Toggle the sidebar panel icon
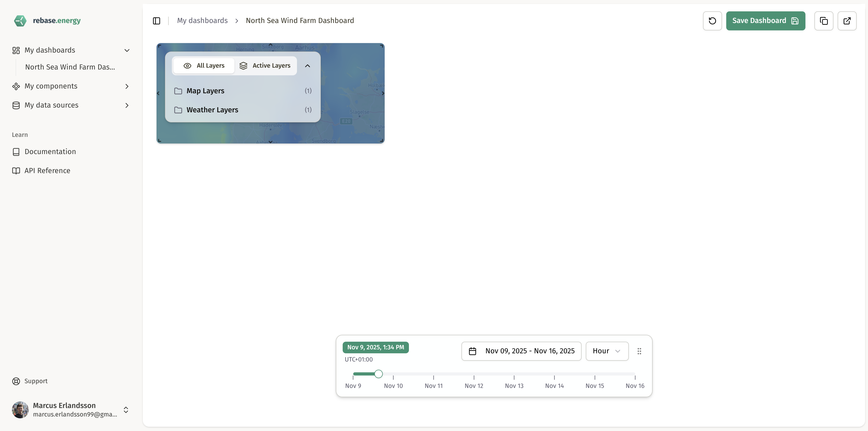 tap(156, 21)
